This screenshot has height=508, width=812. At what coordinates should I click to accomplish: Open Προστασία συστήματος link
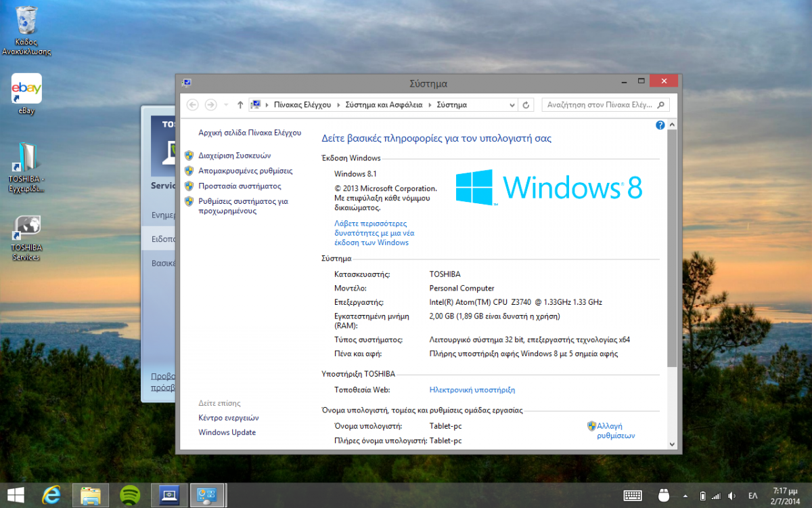[240, 186]
